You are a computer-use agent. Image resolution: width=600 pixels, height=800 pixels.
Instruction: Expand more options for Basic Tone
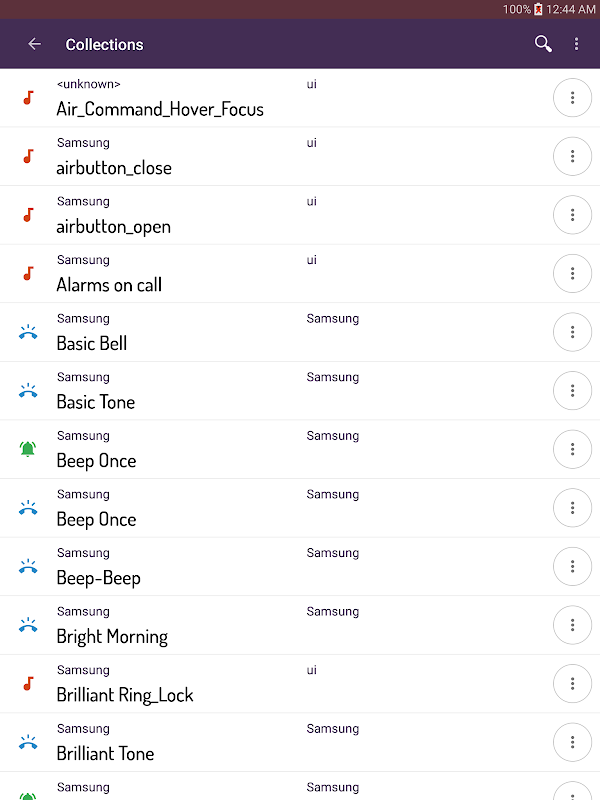coord(572,390)
